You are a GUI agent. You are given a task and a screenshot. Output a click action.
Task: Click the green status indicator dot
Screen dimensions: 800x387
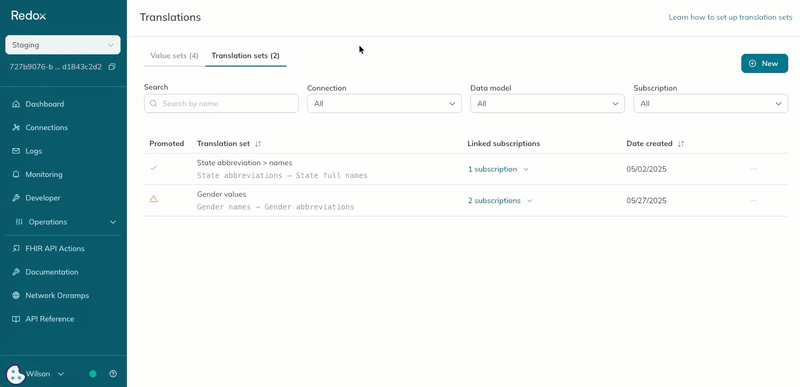click(x=93, y=374)
